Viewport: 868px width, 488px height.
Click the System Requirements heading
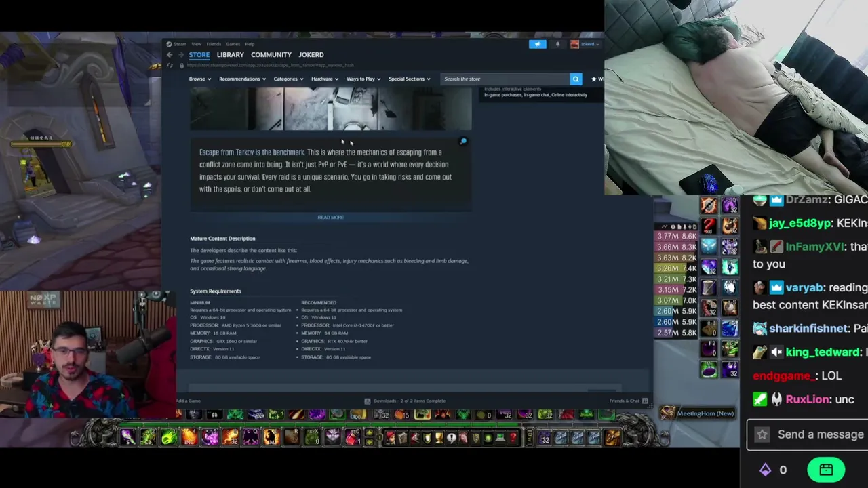point(216,291)
